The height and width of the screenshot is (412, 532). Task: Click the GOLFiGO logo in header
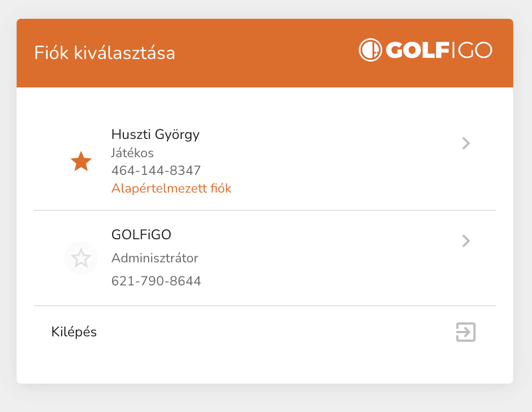coord(425,50)
